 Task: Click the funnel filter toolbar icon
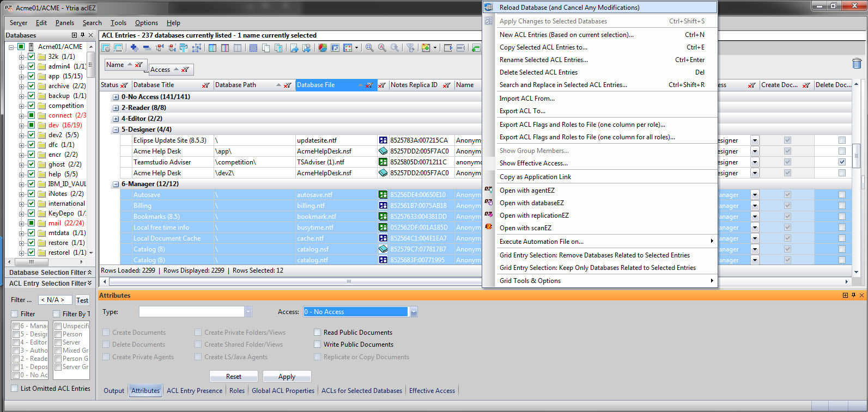(410, 48)
